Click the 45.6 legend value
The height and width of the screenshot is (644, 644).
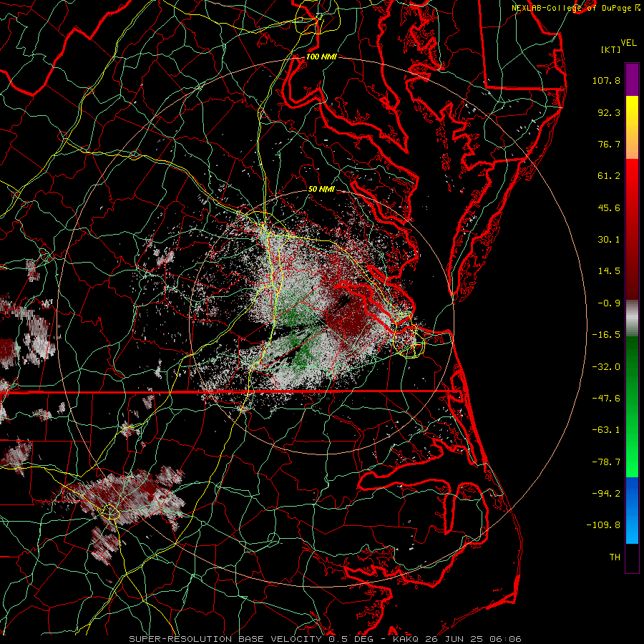pos(609,208)
